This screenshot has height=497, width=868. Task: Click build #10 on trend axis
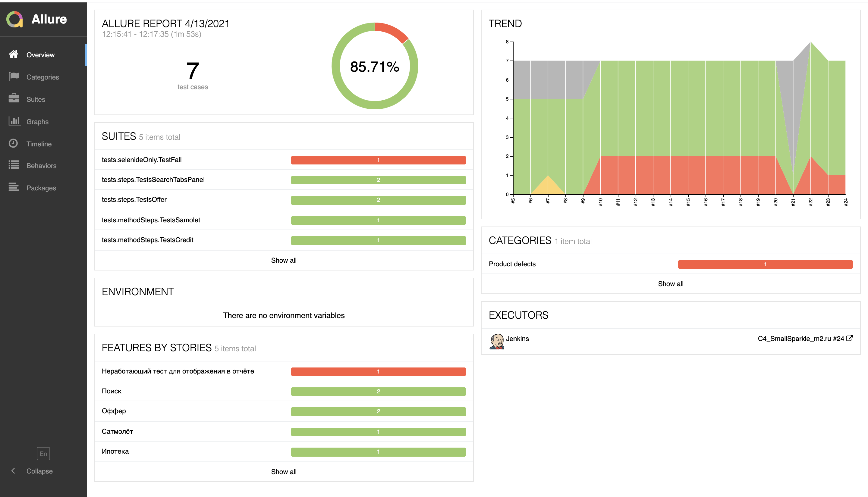(600, 202)
